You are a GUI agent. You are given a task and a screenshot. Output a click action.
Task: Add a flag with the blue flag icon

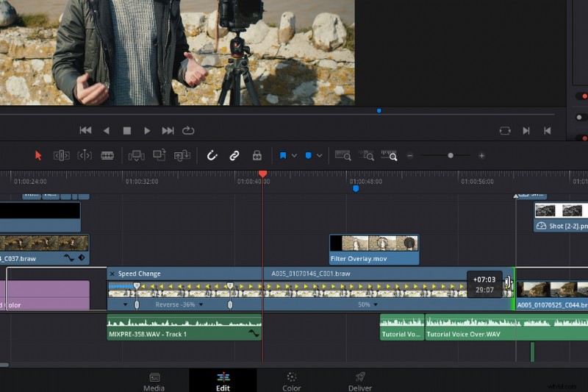(x=283, y=155)
